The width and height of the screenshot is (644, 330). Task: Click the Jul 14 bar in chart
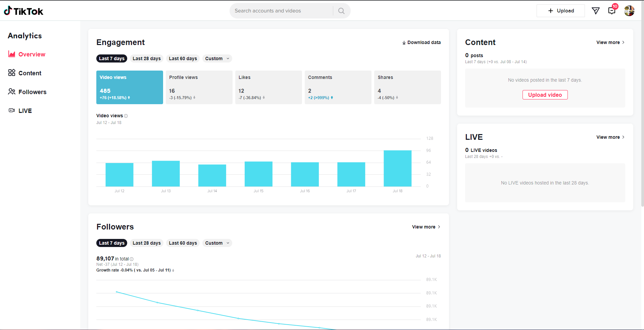(x=212, y=175)
